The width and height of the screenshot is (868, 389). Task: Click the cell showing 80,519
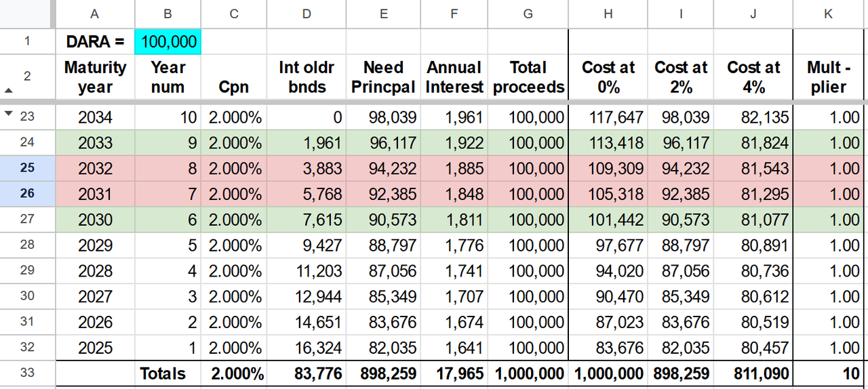click(753, 323)
